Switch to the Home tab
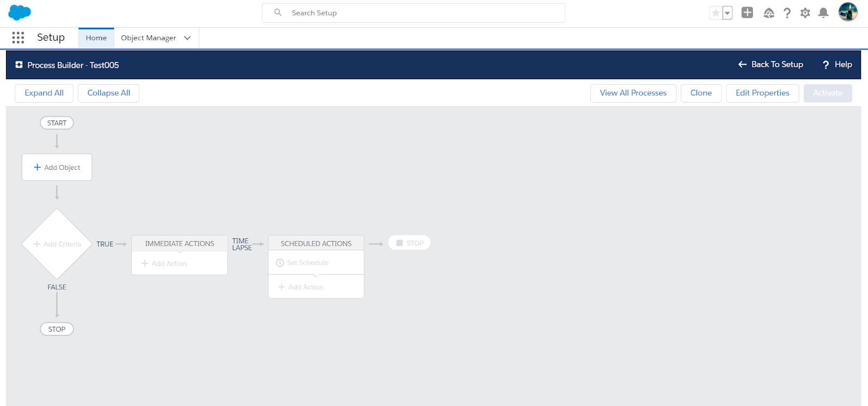868x406 pixels. (x=96, y=38)
